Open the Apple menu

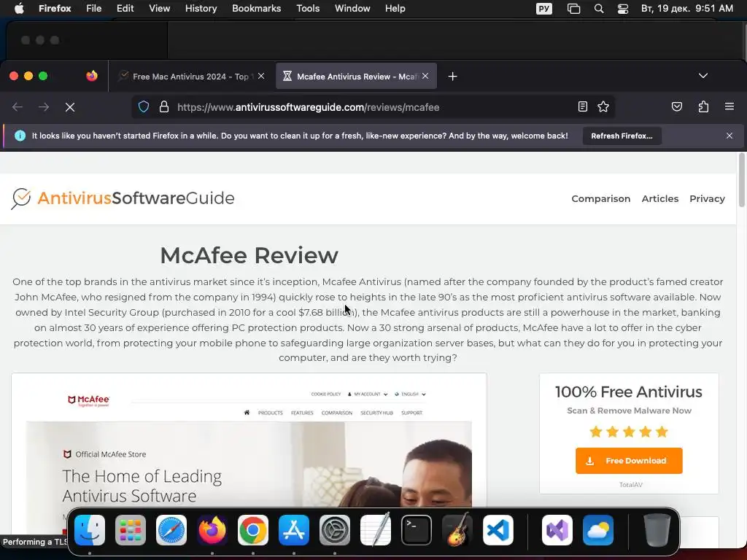coord(19,9)
